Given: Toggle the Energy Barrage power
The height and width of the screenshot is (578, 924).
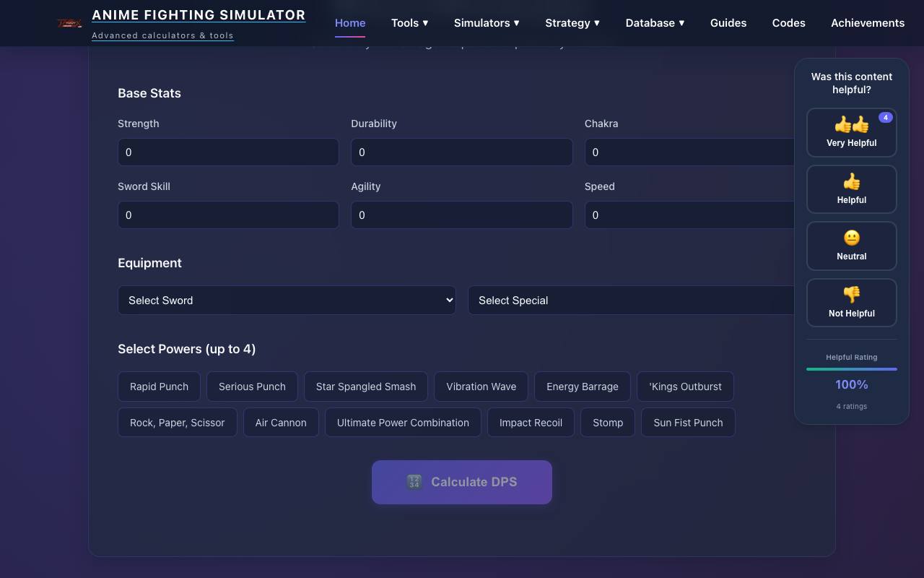Looking at the screenshot, I should tap(583, 387).
